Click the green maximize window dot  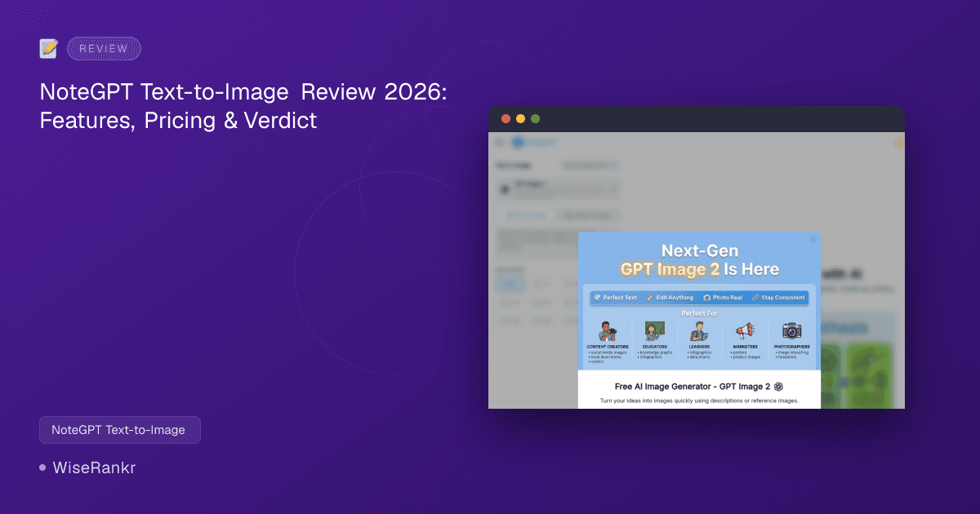tap(535, 119)
